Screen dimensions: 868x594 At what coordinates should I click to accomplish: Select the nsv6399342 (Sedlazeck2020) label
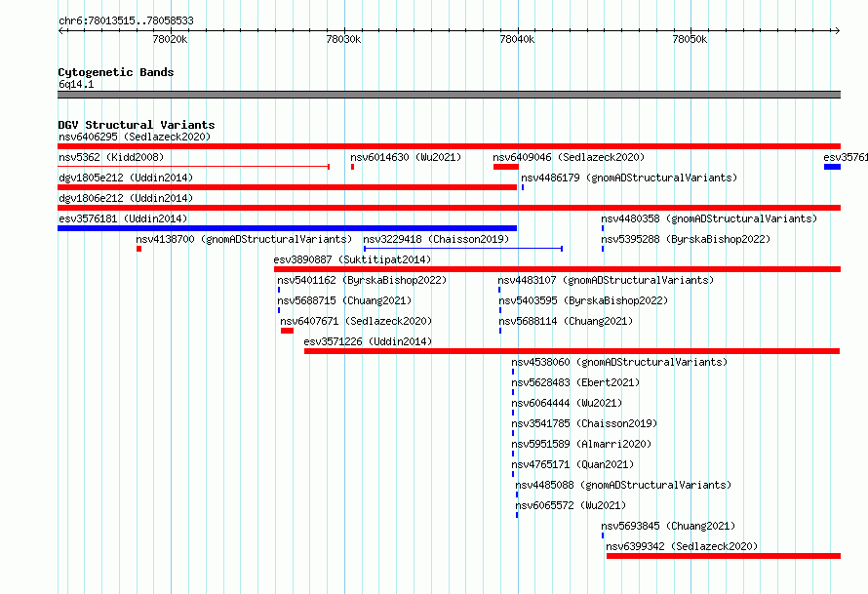682,546
